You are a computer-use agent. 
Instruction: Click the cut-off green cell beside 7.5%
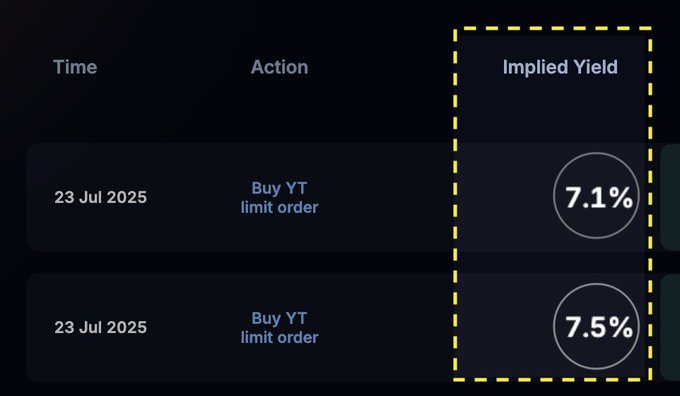coord(670,327)
